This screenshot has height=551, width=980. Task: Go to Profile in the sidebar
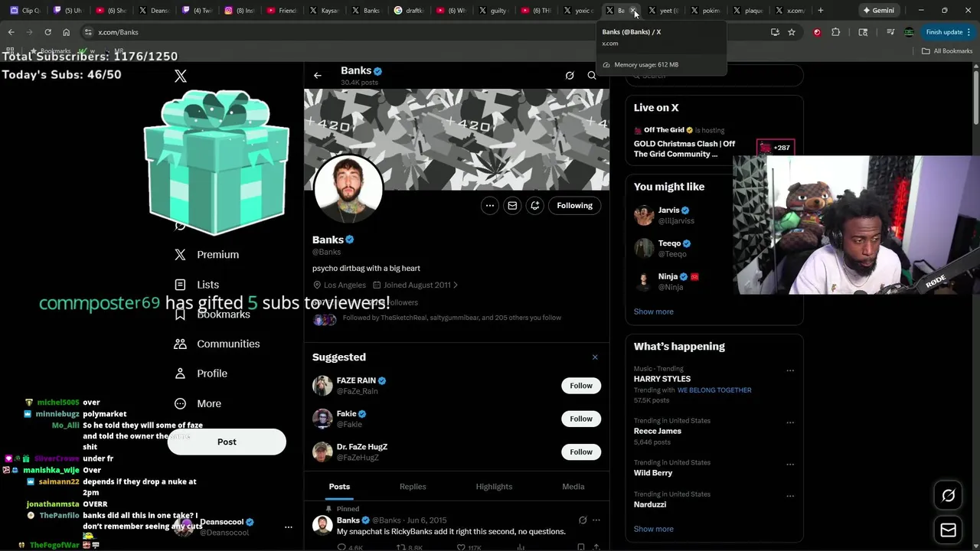(x=201, y=373)
